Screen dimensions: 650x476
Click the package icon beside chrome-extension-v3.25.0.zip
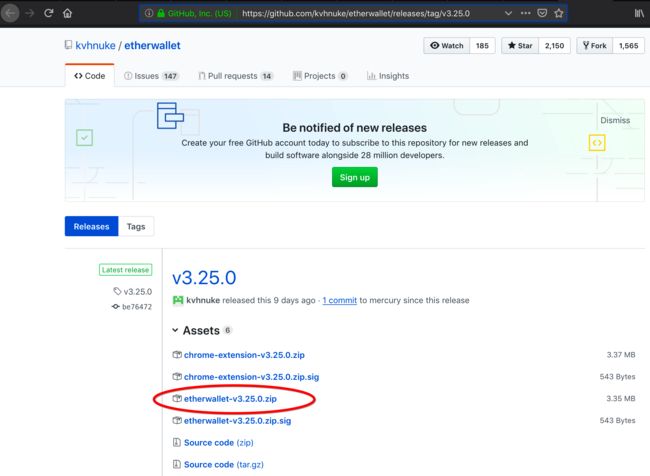click(177, 355)
